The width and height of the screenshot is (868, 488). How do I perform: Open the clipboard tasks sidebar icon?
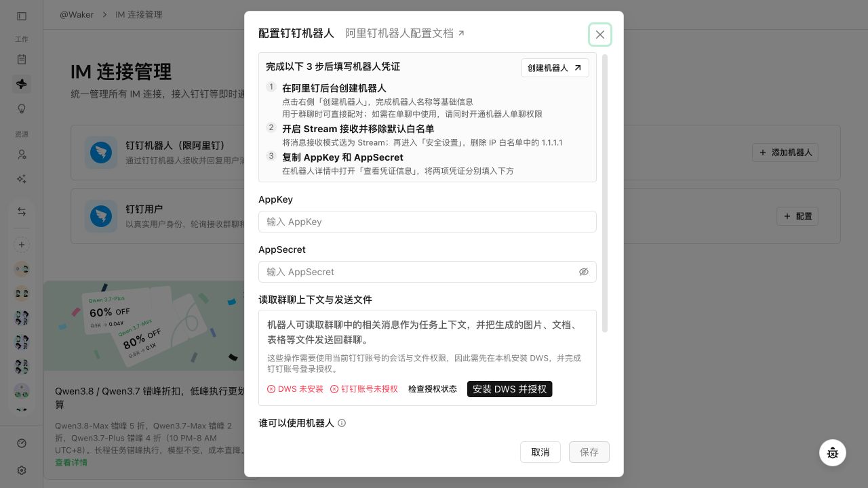22,60
